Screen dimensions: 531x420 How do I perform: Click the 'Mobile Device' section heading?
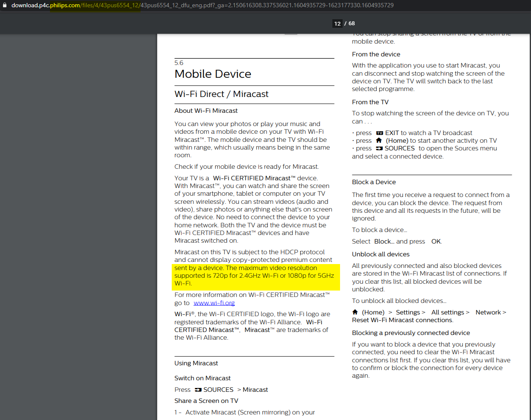(x=213, y=74)
